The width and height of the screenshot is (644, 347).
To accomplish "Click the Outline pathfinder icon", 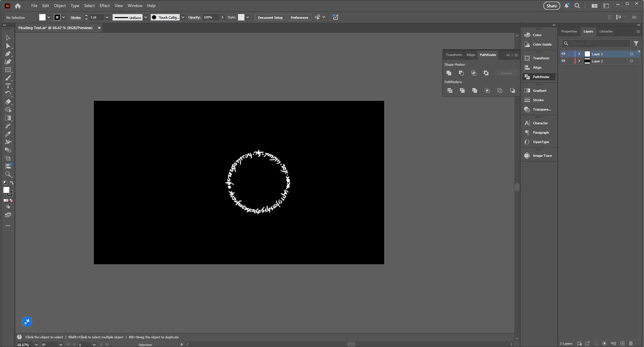I will (500, 90).
